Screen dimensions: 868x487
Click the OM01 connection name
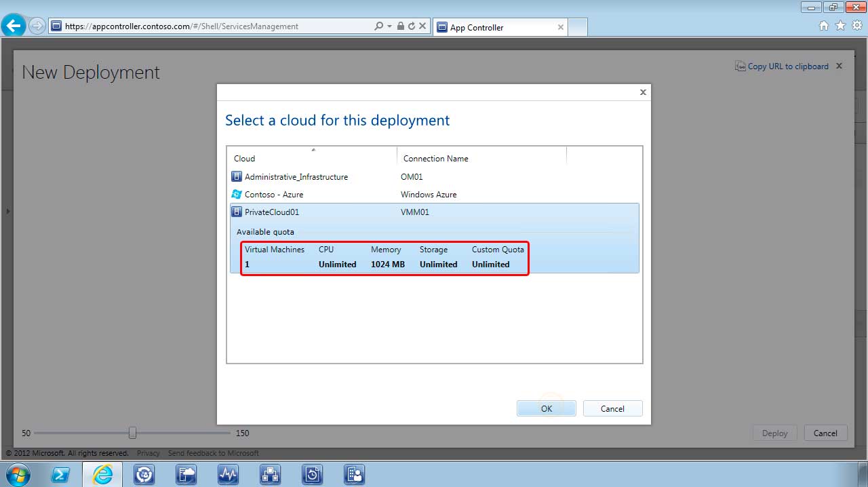(412, 177)
